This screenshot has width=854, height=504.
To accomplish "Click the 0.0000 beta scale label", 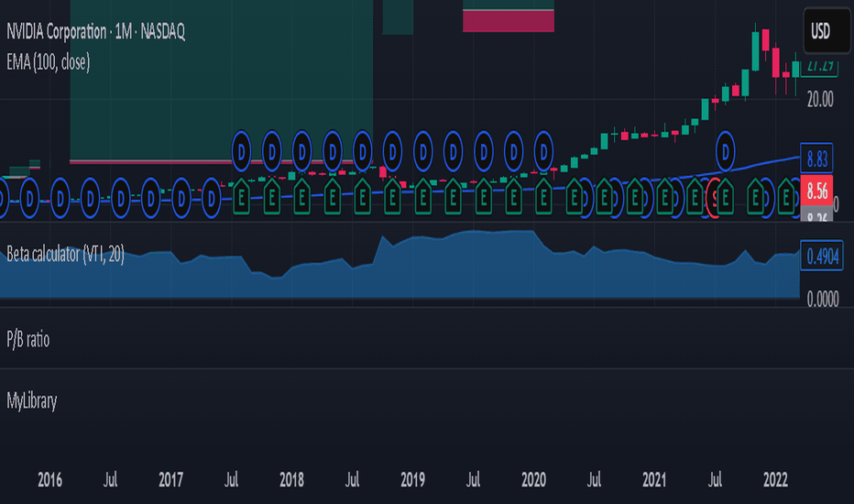I will (823, 299).
